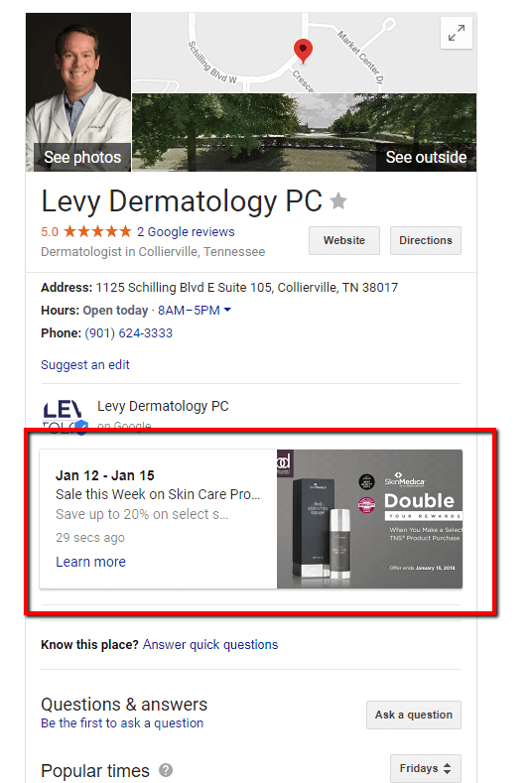Open the SkinMedica Double rewards post image
Image resolution: width=532 pixels, height=783 pixels.
(x=369, y=519)
